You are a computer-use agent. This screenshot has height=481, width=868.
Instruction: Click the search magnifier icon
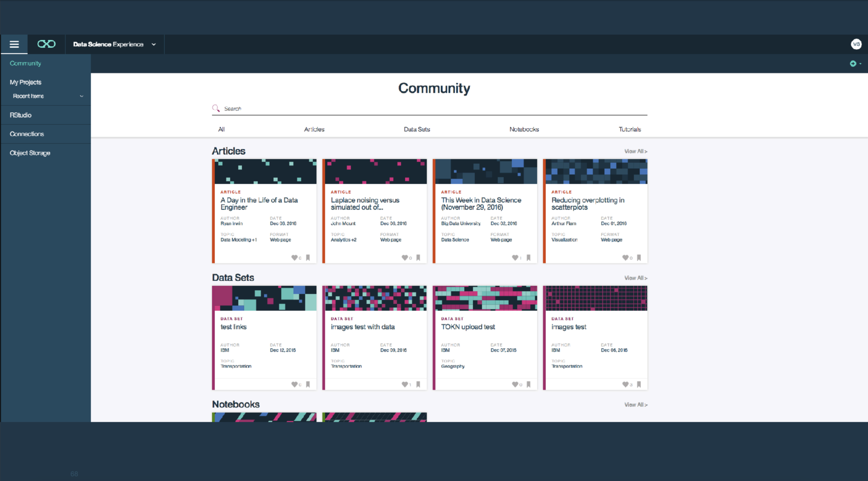point(216,108)
